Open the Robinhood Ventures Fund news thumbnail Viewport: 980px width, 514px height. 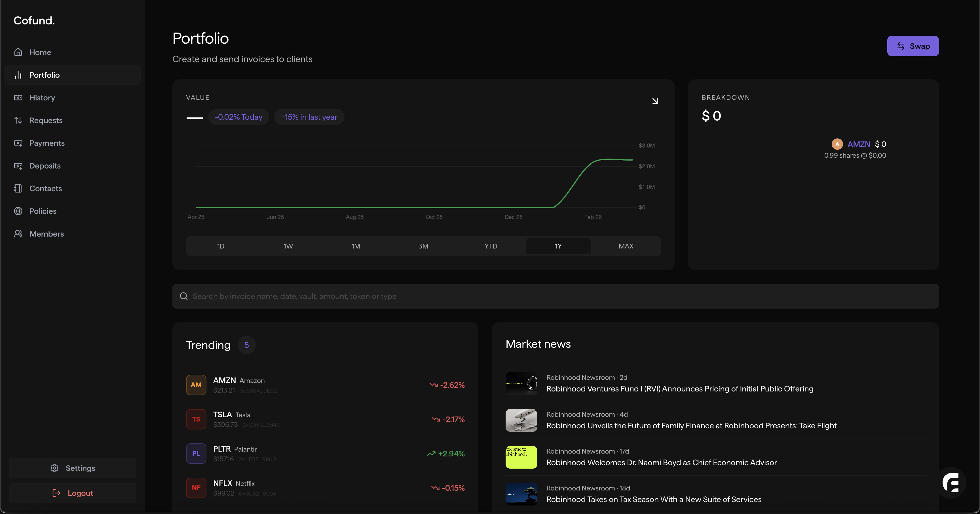point(521,383)
